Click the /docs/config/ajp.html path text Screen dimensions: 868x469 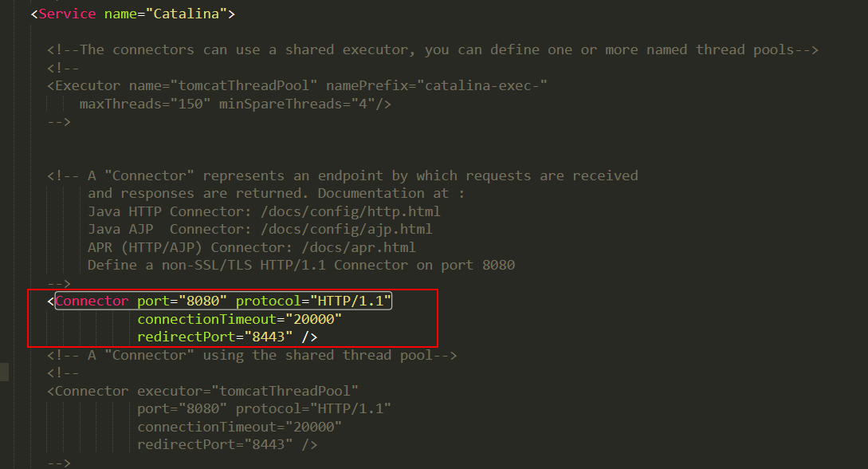pyautogui.click(x=347, y=230)
